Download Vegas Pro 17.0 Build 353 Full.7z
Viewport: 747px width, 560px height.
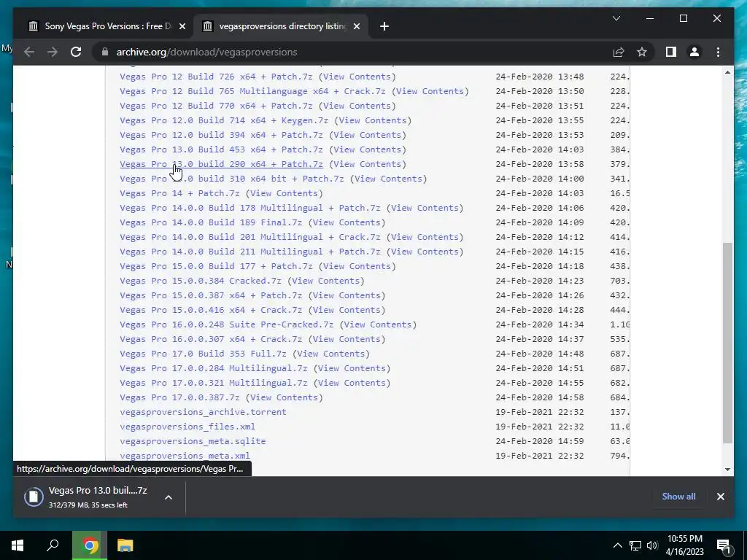203,354
